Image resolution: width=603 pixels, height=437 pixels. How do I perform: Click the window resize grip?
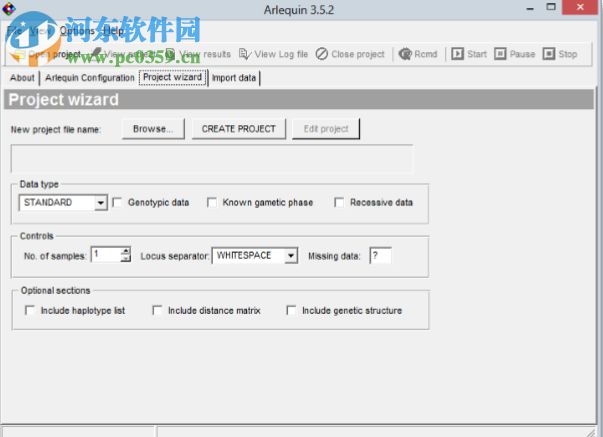(591, 432)
